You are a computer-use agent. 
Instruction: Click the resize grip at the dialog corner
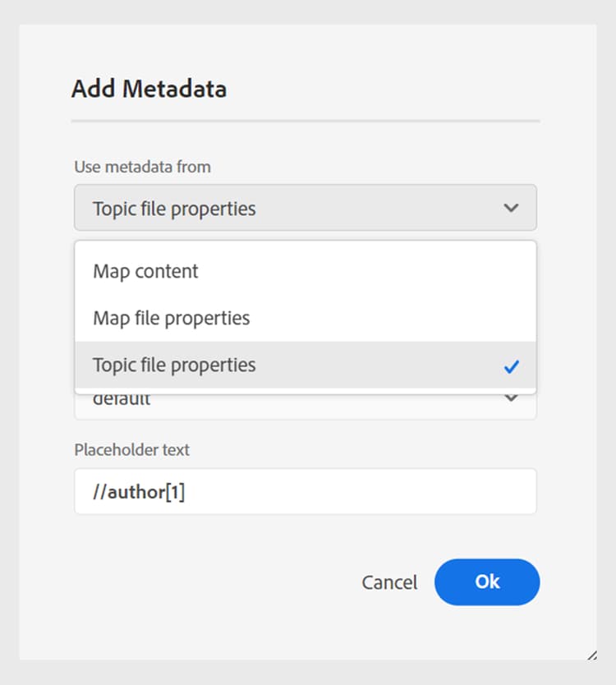pos(591,655)
